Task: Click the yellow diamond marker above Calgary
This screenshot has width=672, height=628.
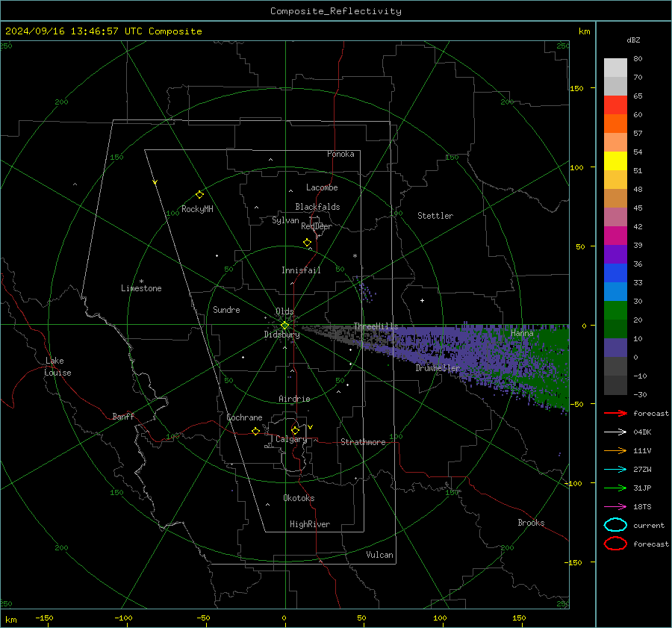Action: [x=295, y=430]
